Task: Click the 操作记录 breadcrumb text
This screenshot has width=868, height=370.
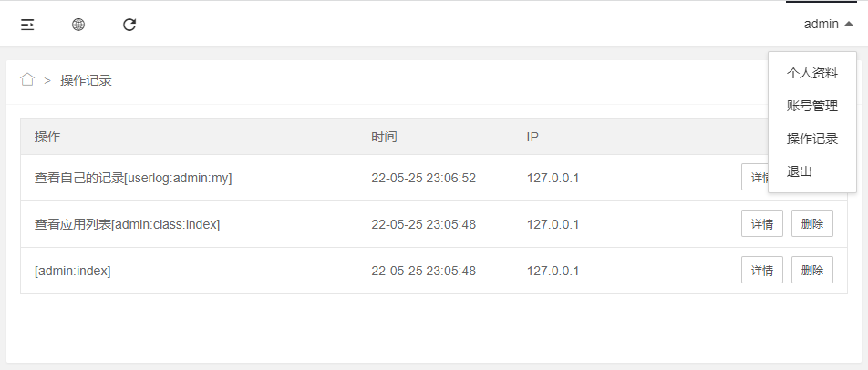Action: (x=86, y=80)
